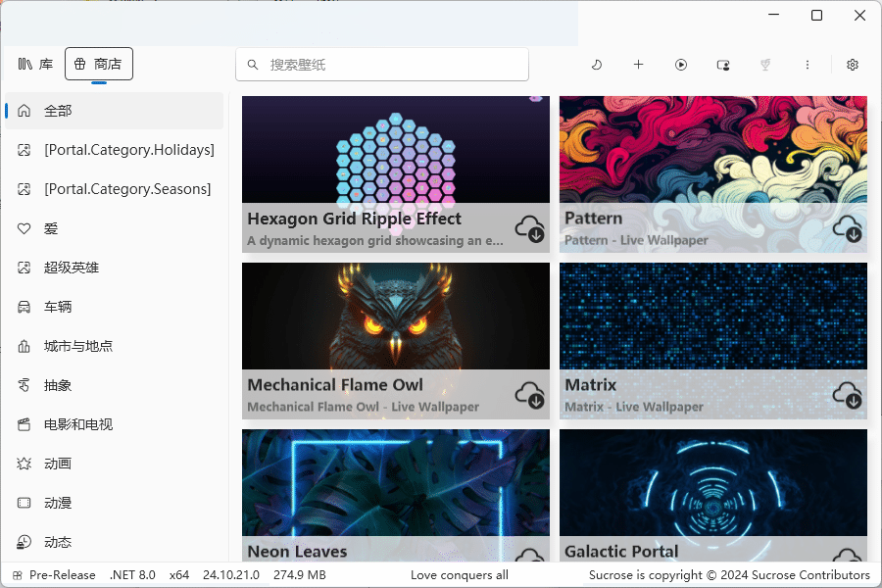Click the Galactic Portal title text

coord(621,552)
